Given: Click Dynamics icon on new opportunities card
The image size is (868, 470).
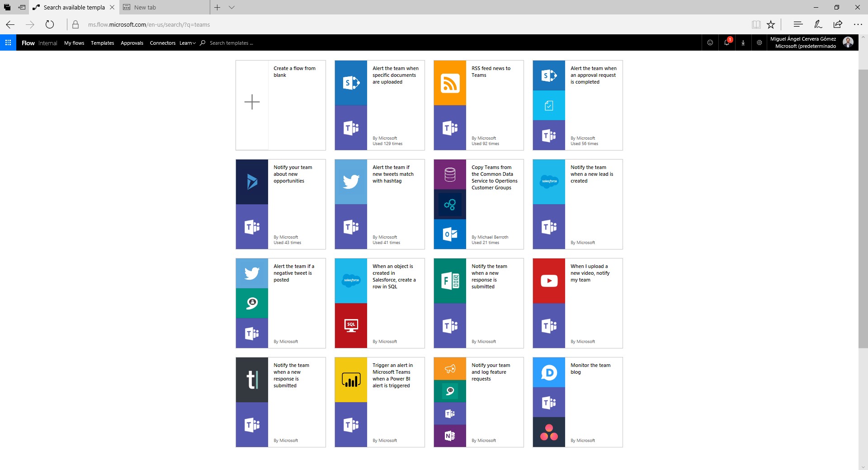Looking at the screenshot, I should point(252,182).
